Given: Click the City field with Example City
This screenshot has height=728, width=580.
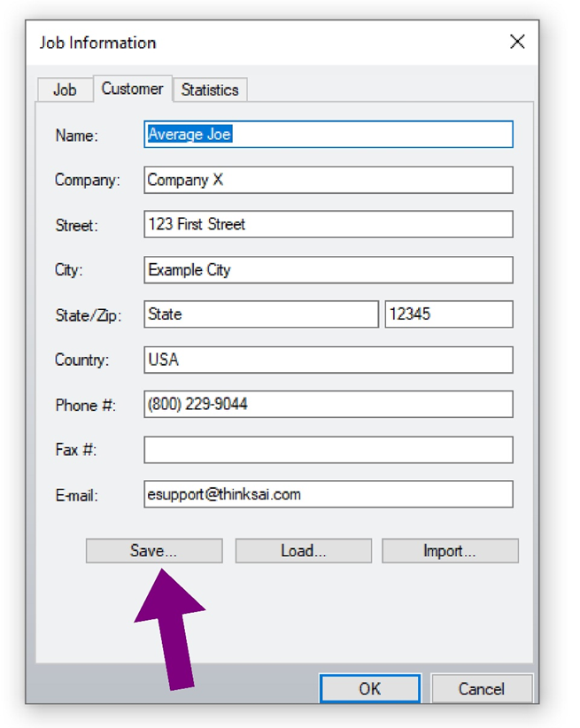Looking at the screenshot, I should [329, 270].
